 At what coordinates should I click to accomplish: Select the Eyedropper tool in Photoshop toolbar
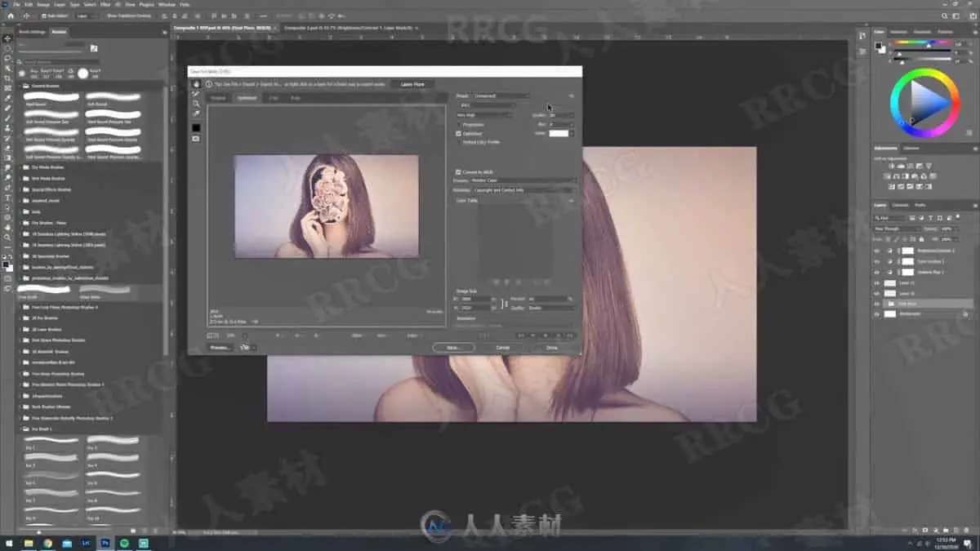click(8, 98)
